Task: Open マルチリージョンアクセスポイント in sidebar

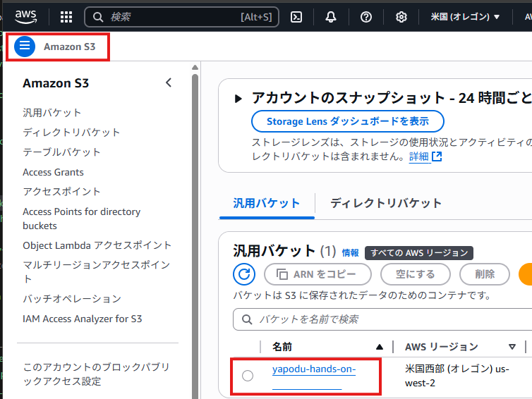Action: (97, 271)
